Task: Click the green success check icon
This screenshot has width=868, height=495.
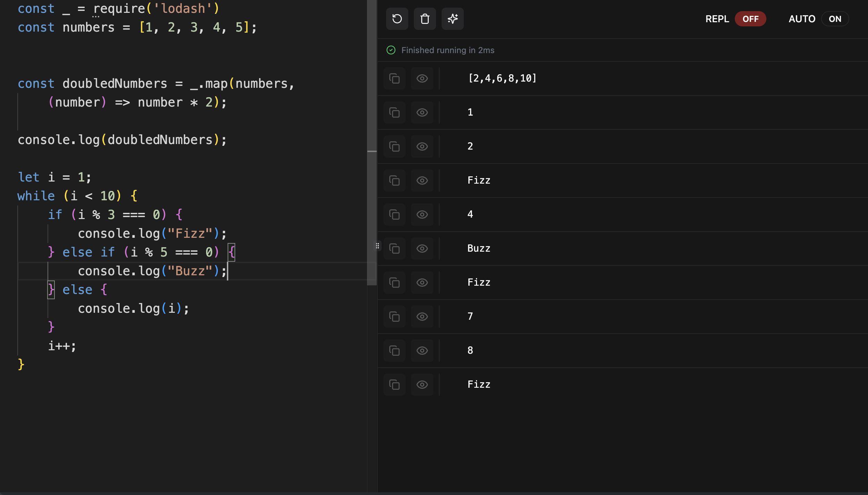Action: (391, 50)
